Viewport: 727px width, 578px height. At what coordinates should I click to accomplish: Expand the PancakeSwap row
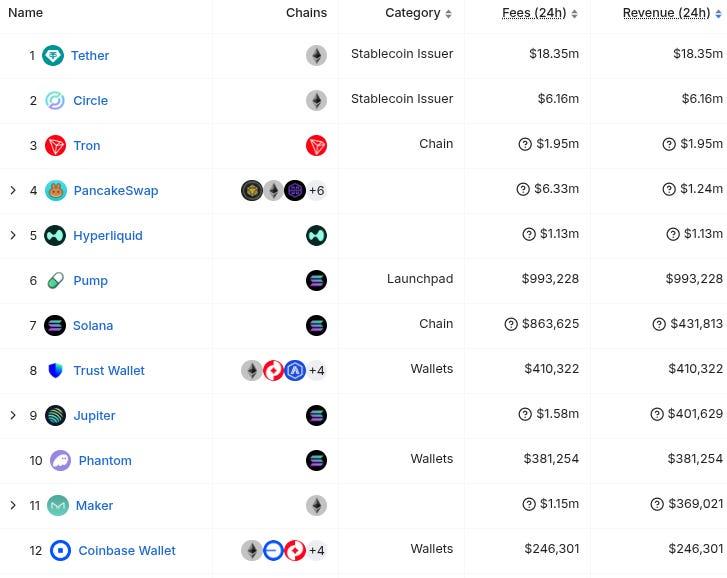coord(13,191)
